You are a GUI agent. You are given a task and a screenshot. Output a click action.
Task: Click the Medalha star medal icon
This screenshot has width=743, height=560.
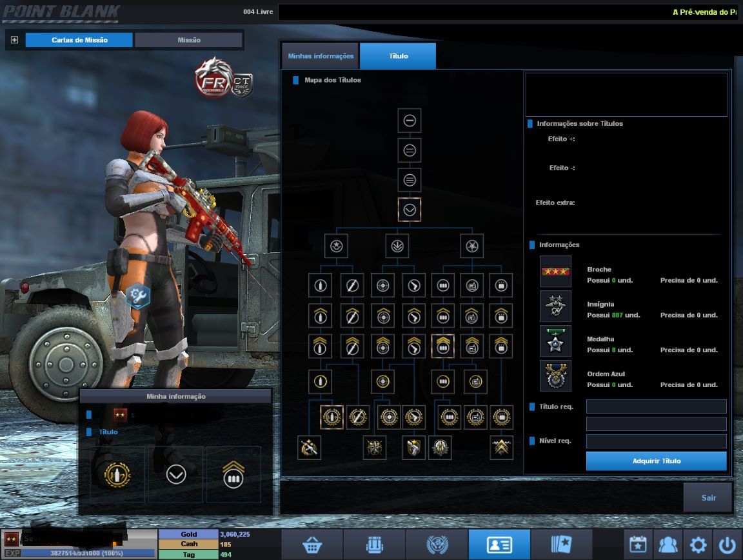tap(555, 341)
